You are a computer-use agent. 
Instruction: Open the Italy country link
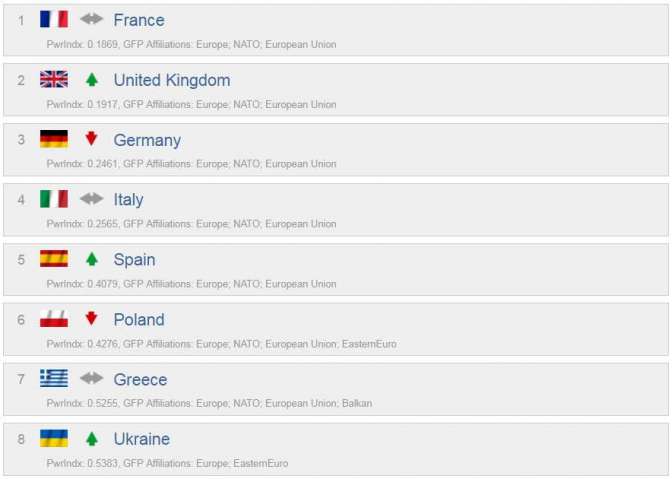click(x=129, y=200)
